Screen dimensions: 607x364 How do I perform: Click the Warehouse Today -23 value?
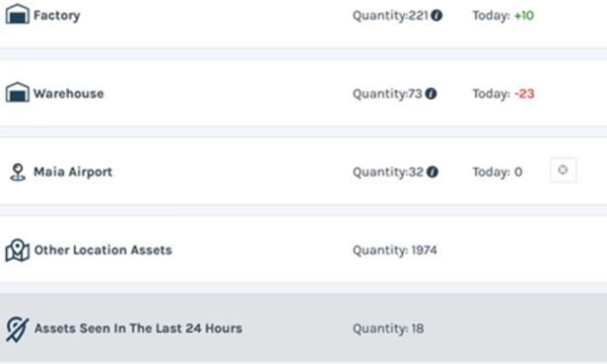[x=524, y=94]
